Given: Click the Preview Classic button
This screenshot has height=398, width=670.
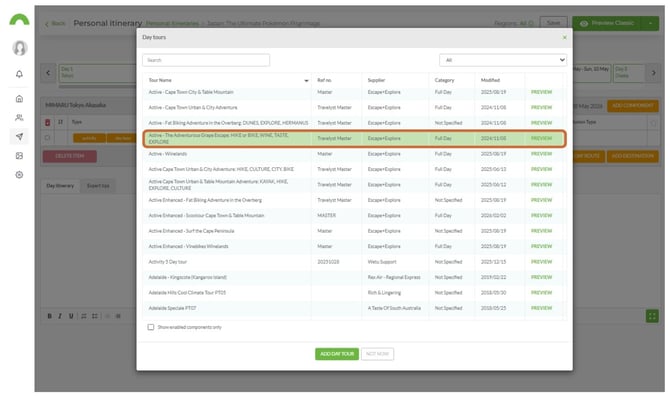Looking at the screenshot, I should (x=607, y=23).
